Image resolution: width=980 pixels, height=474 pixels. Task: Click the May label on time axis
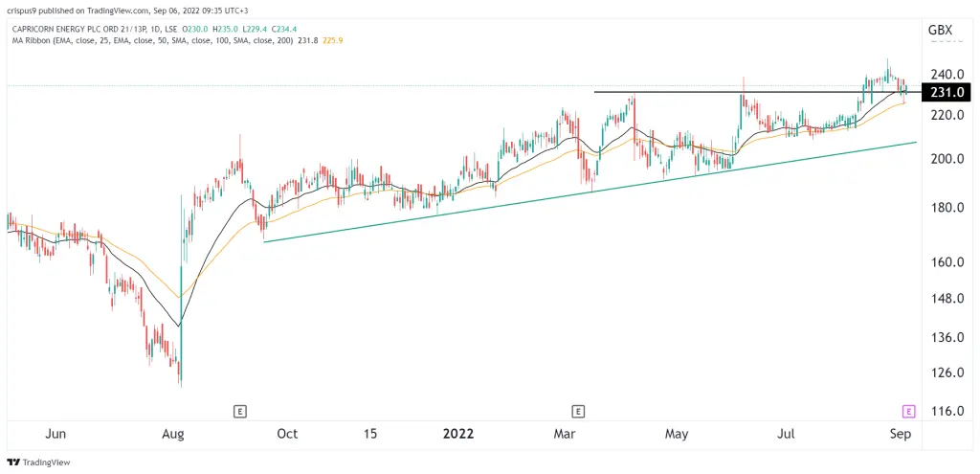coord(677,434)
